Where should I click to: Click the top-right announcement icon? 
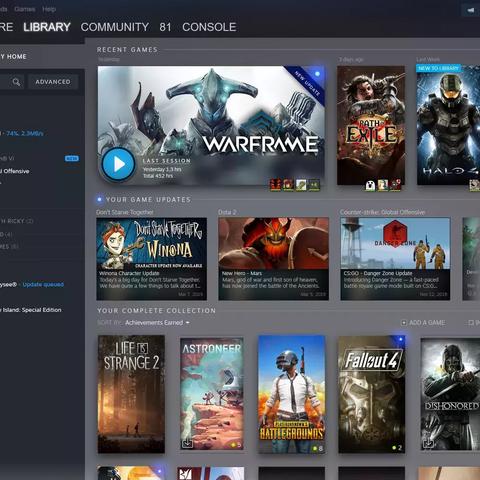(x=471, y=10)
